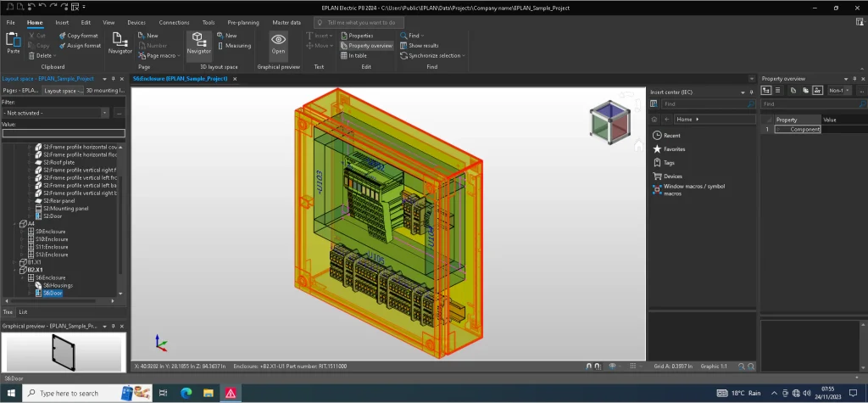Click the 3D view cube
The image size is (868, 403).
pos(609,120)
